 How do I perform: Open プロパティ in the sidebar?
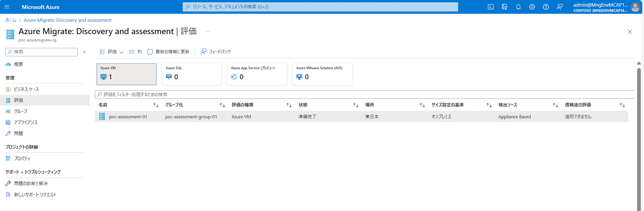[22, 158]
